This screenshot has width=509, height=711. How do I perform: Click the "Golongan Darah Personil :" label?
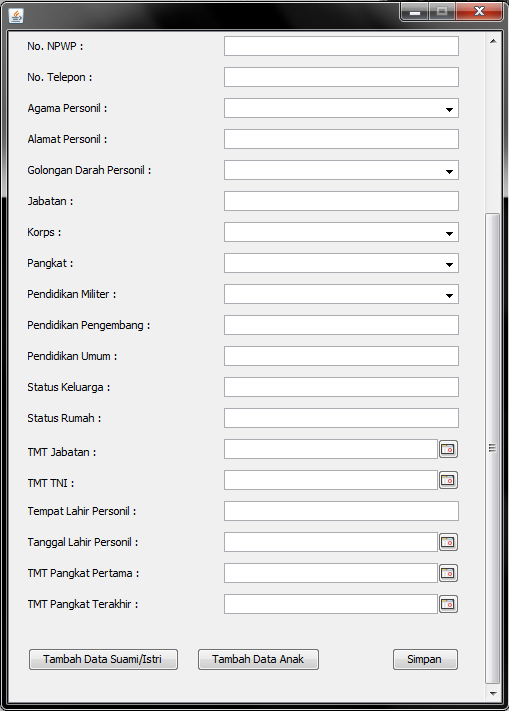[89, 170]
